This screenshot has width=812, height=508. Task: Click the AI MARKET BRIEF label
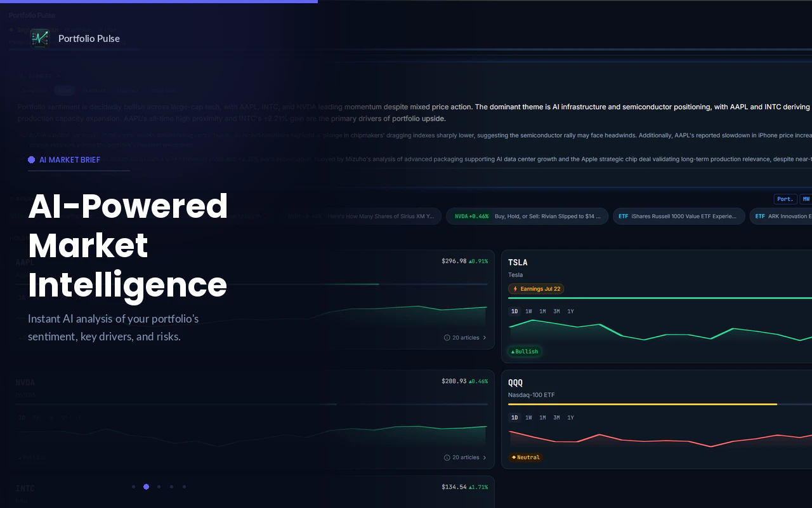pos(70,160)
